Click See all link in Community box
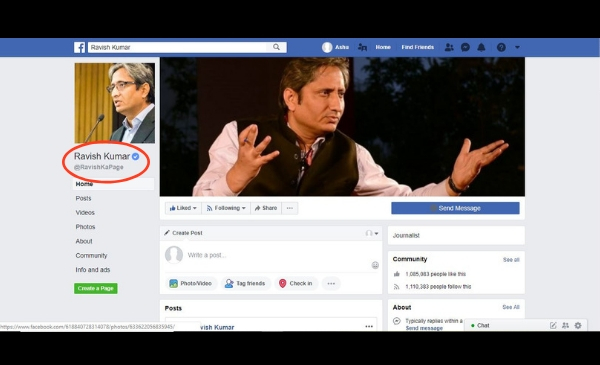The width and height of the screenshot is (600, 365). pyautogui.click(x=511, y=260)
